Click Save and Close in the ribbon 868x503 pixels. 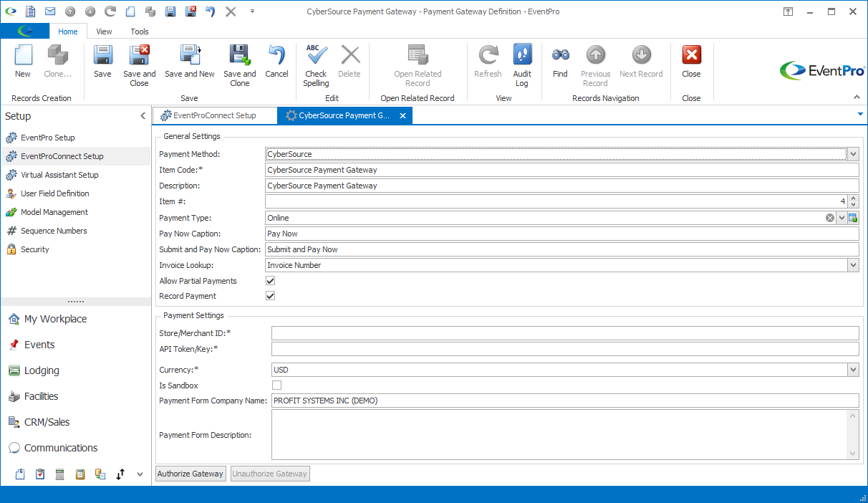click(139, 65)
